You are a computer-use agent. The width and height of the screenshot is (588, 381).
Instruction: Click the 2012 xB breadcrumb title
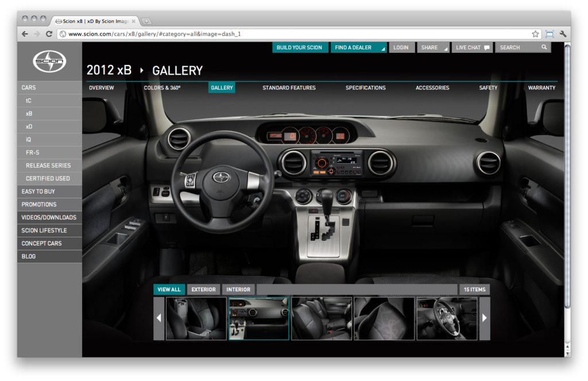pyautogui.click(x=109, y=70)
